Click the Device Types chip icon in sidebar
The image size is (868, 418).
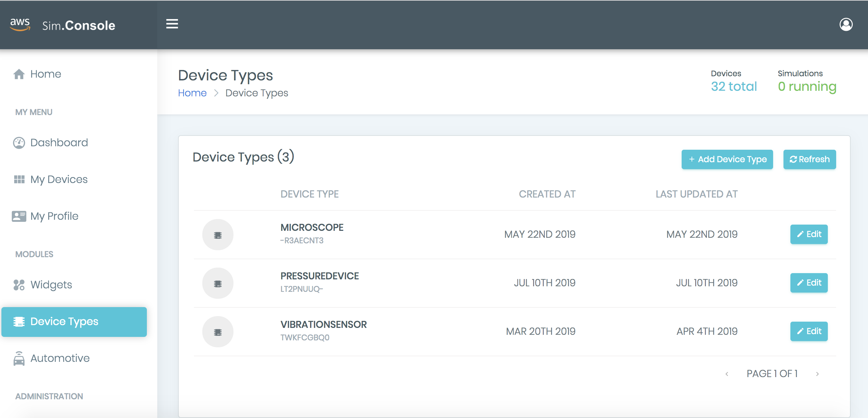[x=19, y=322]
